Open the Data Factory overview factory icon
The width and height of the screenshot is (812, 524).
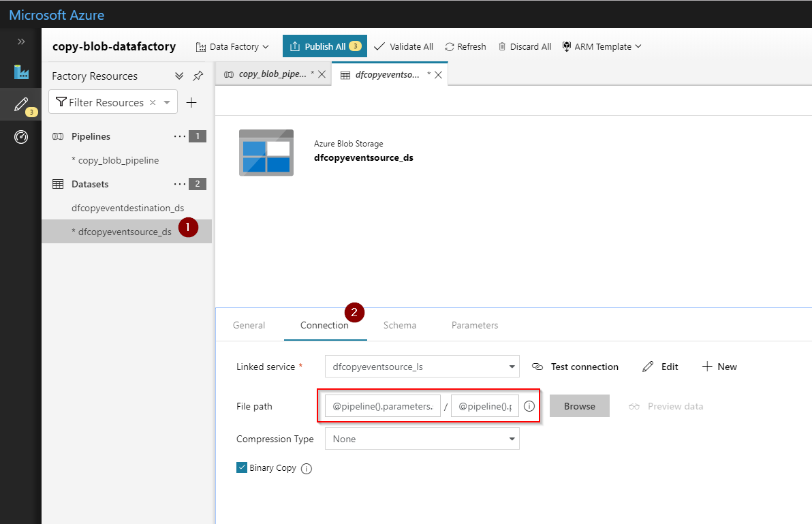[21, 72]
